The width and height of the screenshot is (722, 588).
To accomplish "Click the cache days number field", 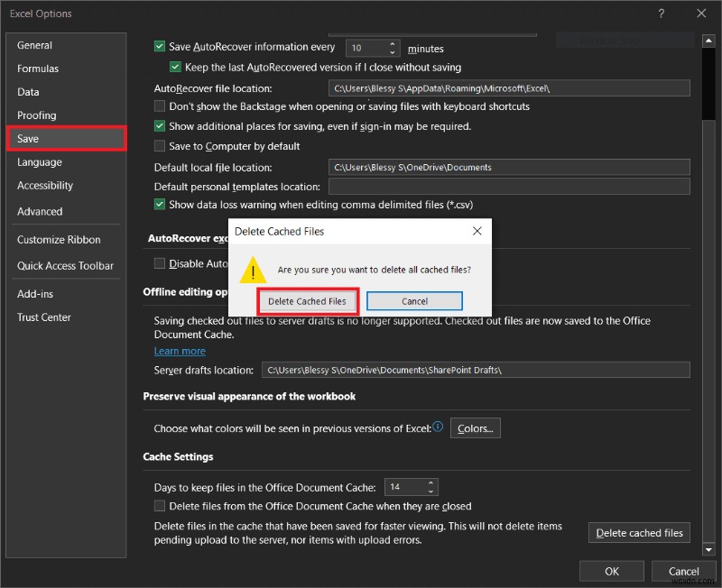I will point(405,487).
